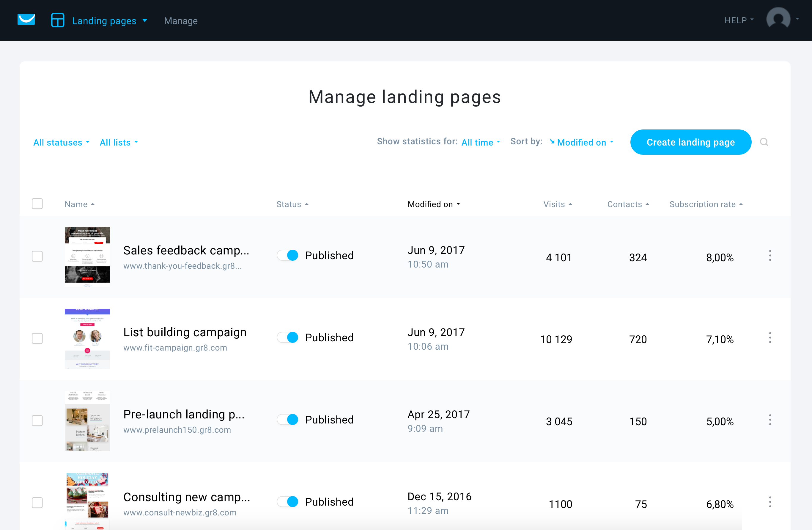Expand the All lists dropdown filter

(x=118, y=142)
